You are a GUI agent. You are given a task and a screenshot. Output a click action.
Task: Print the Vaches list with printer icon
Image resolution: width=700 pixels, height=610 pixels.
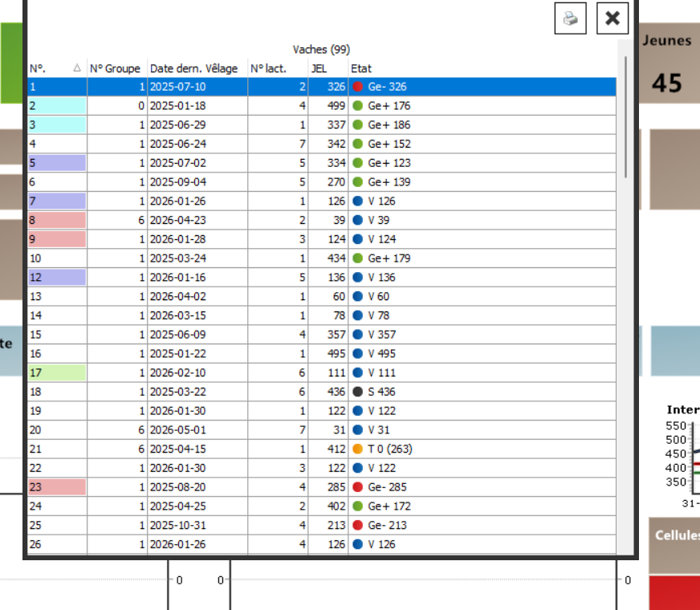[570, 18]
